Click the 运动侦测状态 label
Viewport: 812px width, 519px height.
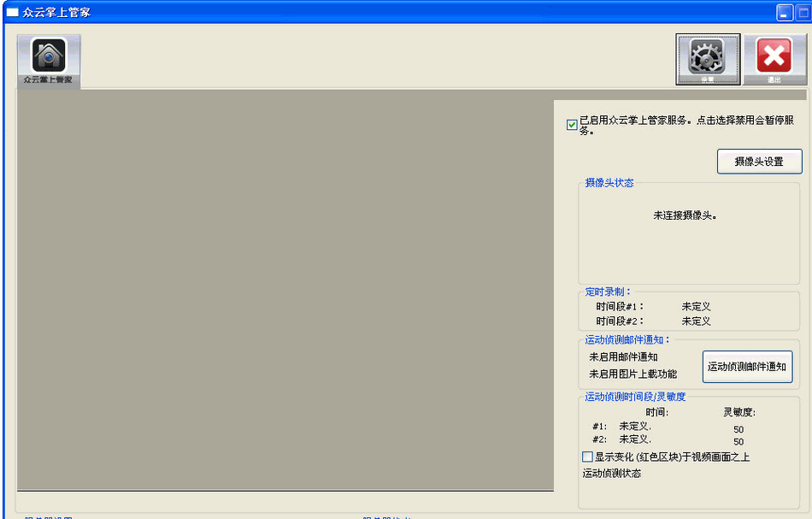pos(612,474)
